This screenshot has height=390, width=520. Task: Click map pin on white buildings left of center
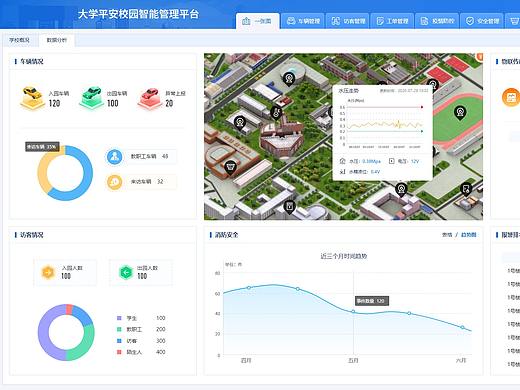click(x=240, y=123)
